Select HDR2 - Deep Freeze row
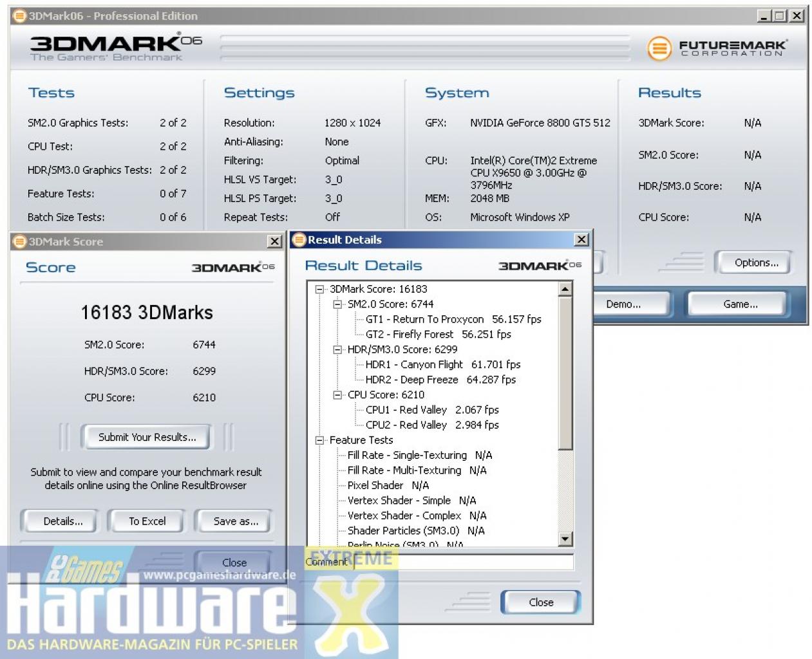Image resolution: width=812 pixels, height=659 pixels. click(x=440, y=380)
